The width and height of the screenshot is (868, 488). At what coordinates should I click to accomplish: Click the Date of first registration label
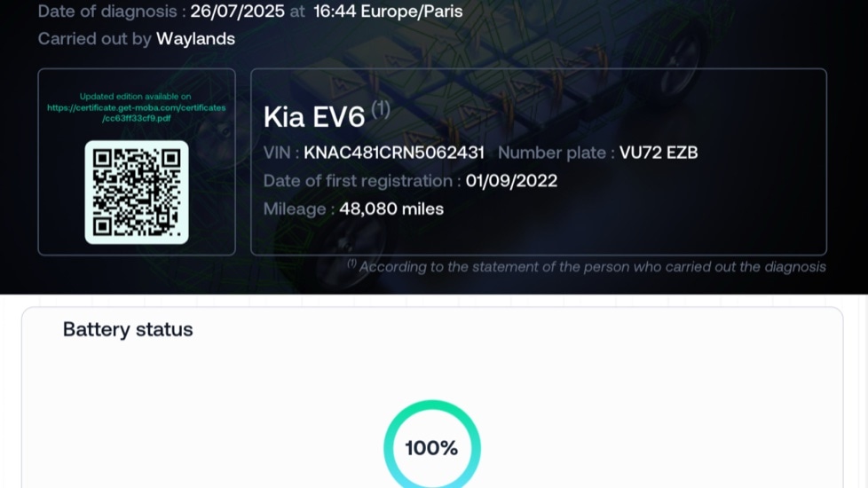[x=362, y=181]
